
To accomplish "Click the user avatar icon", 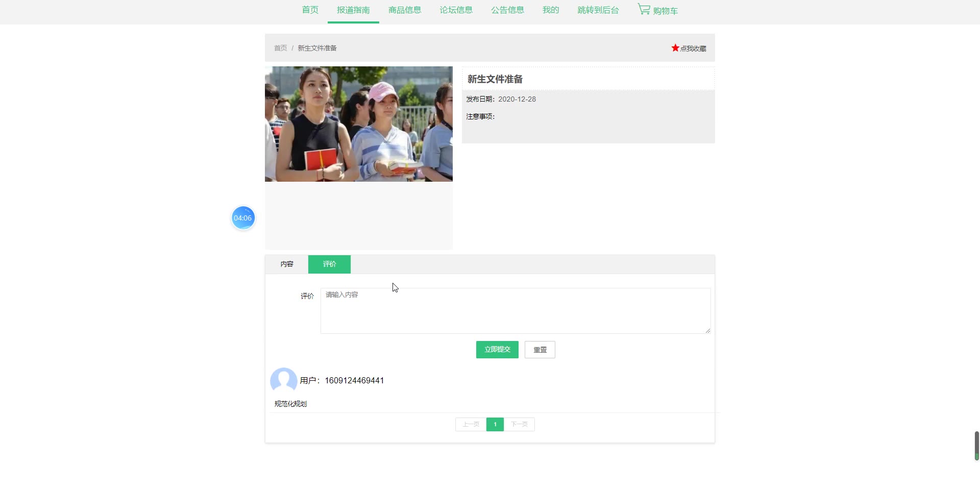I will coord(284,380).
